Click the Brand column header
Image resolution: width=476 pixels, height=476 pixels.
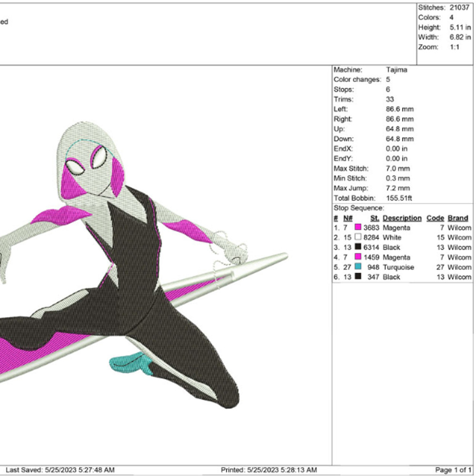pos(458,218)
